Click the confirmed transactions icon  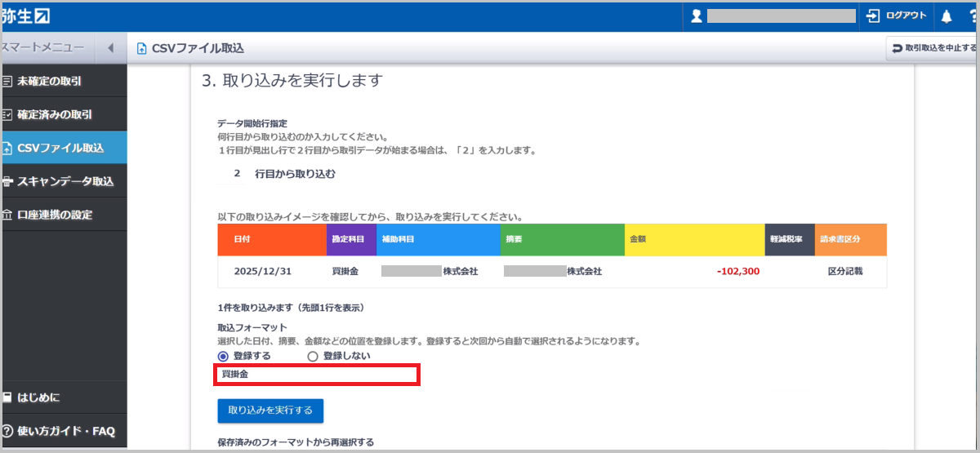coord(7,114)
